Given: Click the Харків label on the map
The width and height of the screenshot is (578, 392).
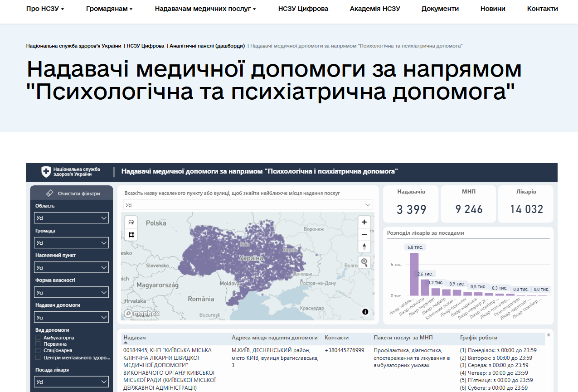Looking at the screenshot, I should click(x=290, y=250).
